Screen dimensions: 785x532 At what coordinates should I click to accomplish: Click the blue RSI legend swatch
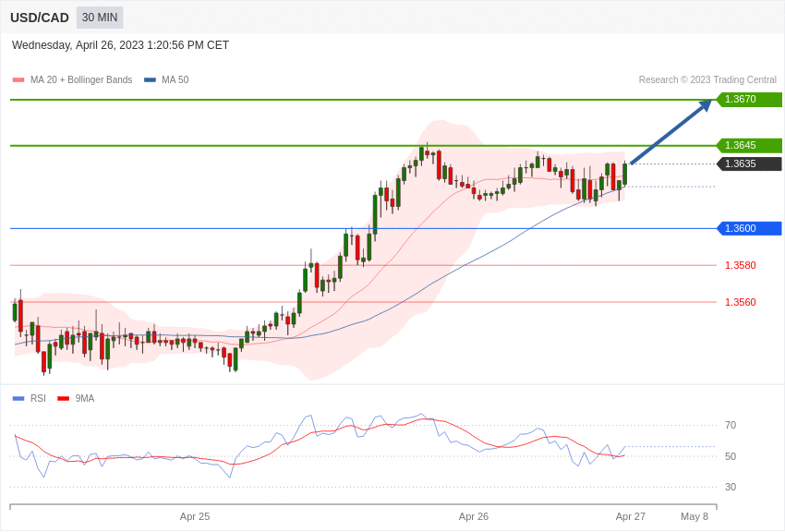pos(18,398)
